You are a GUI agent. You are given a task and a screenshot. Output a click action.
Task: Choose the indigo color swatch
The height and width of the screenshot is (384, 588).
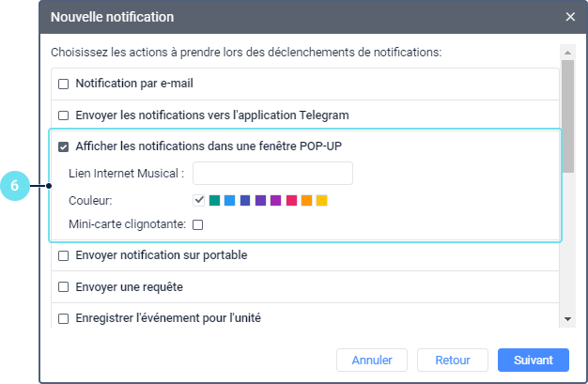pos(245,200)
